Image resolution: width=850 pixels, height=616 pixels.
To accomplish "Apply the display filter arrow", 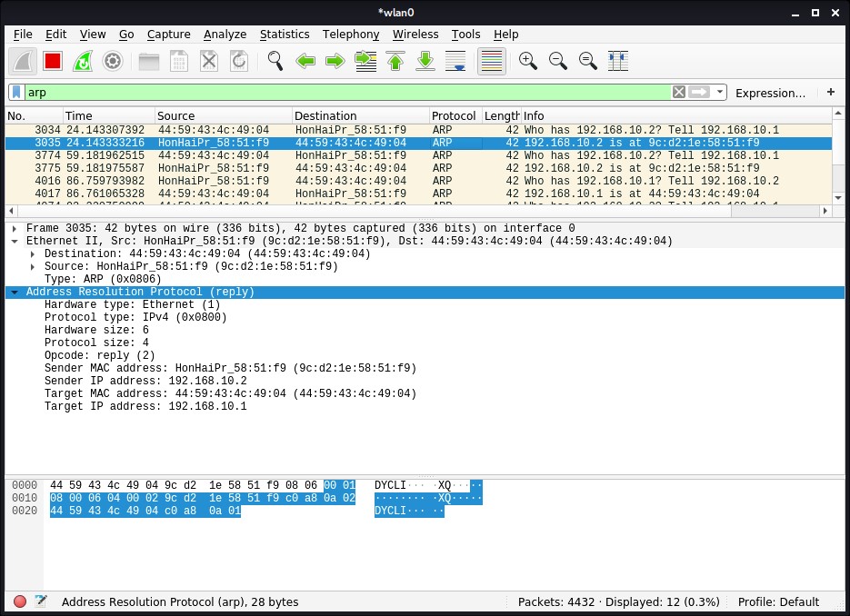I will click(x=699, y=92).
